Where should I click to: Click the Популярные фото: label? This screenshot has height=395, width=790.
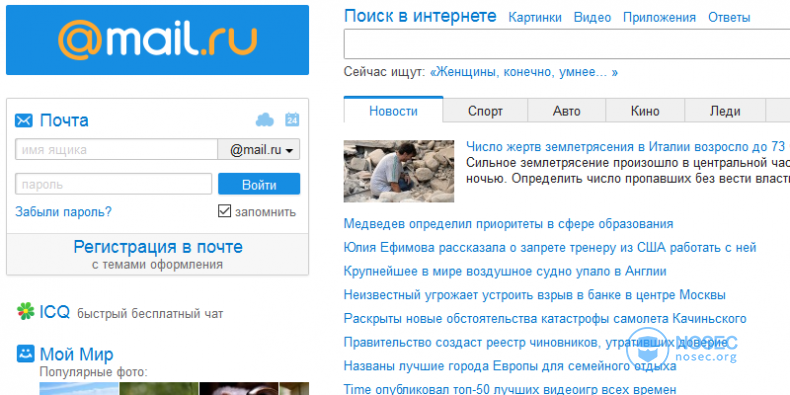(94, 373)
